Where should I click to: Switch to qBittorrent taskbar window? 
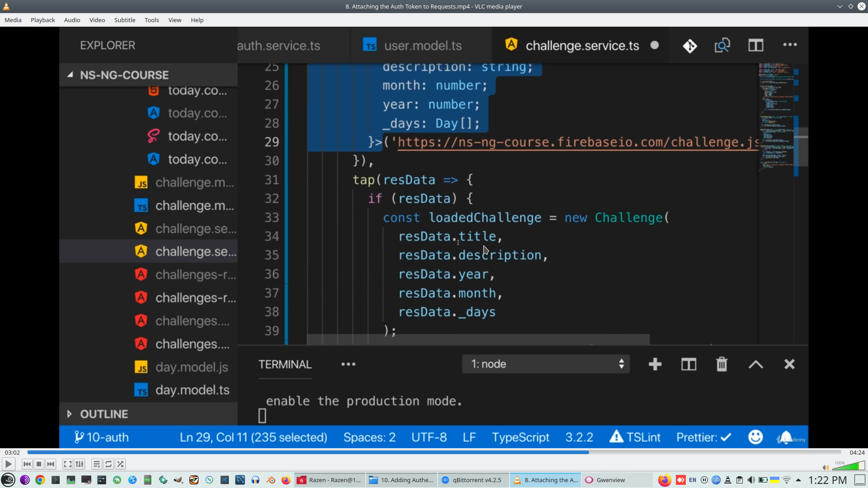[473, 480]
